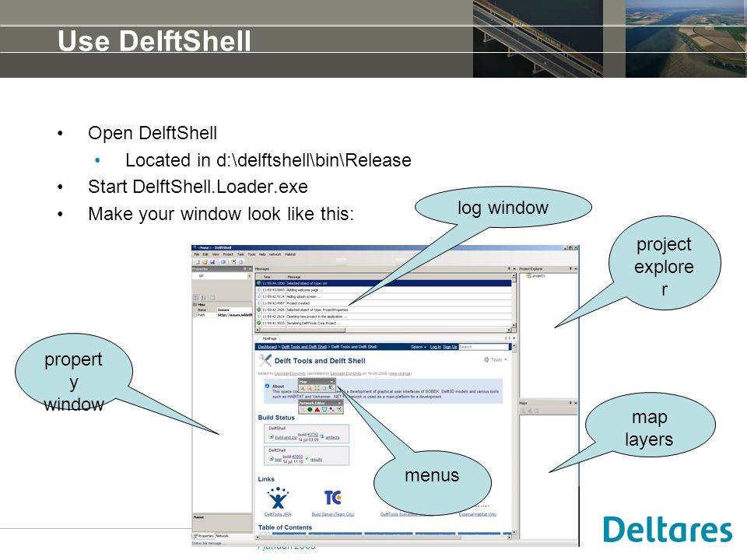Image resolution: width=747 pixels, height=560 pixels.
Task: Switch to the Network bottom tab
Action: (x=222, y=536)
